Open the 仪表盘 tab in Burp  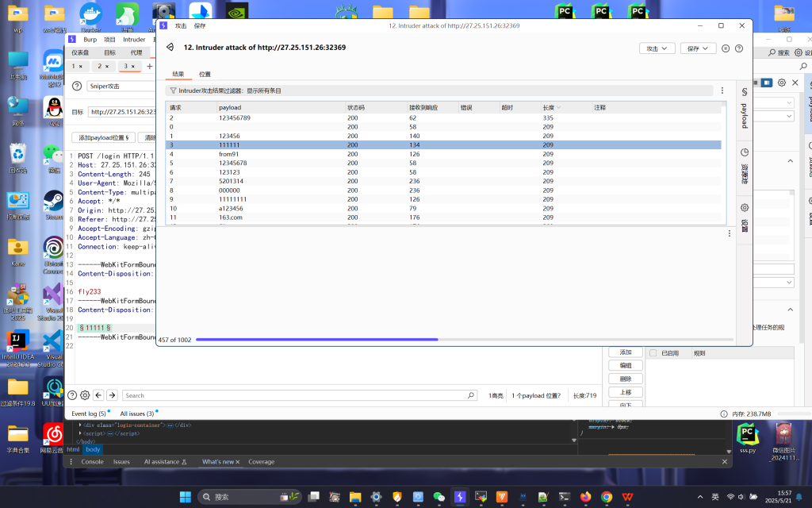80,52
